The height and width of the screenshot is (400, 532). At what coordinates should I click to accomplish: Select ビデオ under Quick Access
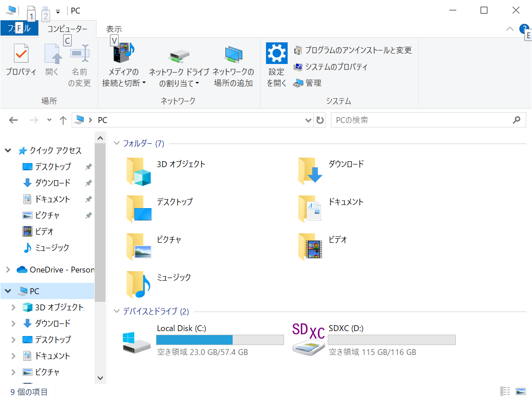coord(38,232)
